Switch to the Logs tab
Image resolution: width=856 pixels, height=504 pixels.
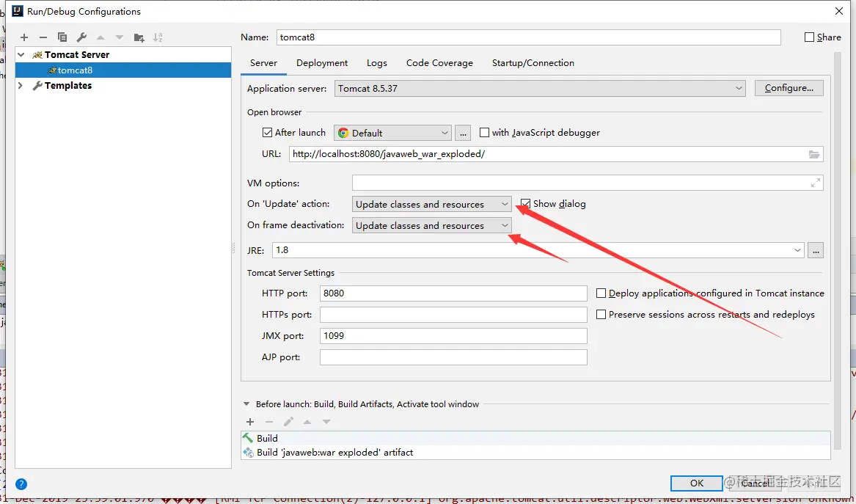(x=377, y=63)
